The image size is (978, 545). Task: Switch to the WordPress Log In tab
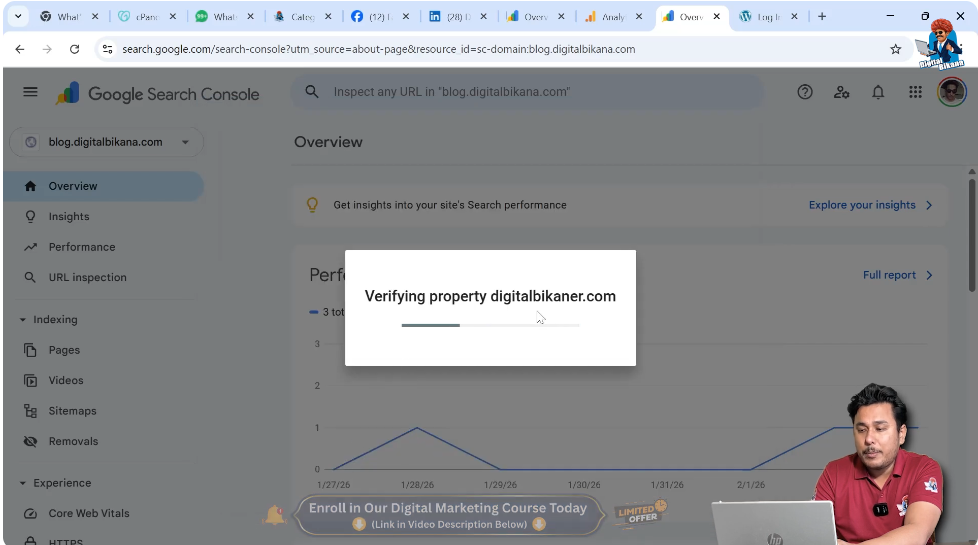(768, 17)
